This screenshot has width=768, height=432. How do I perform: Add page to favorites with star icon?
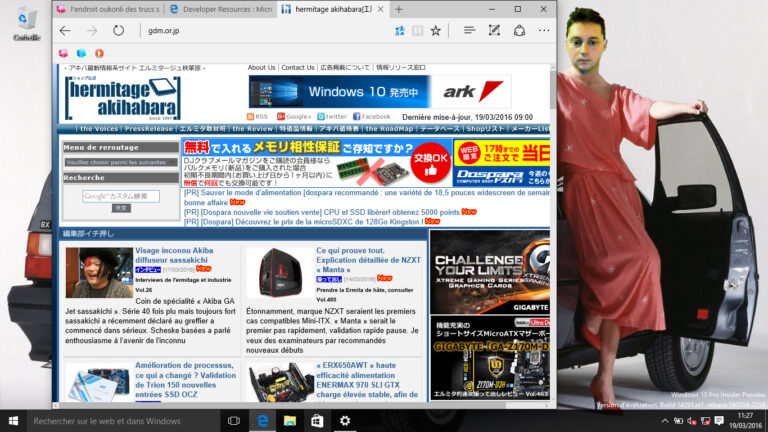click(436, 31)
